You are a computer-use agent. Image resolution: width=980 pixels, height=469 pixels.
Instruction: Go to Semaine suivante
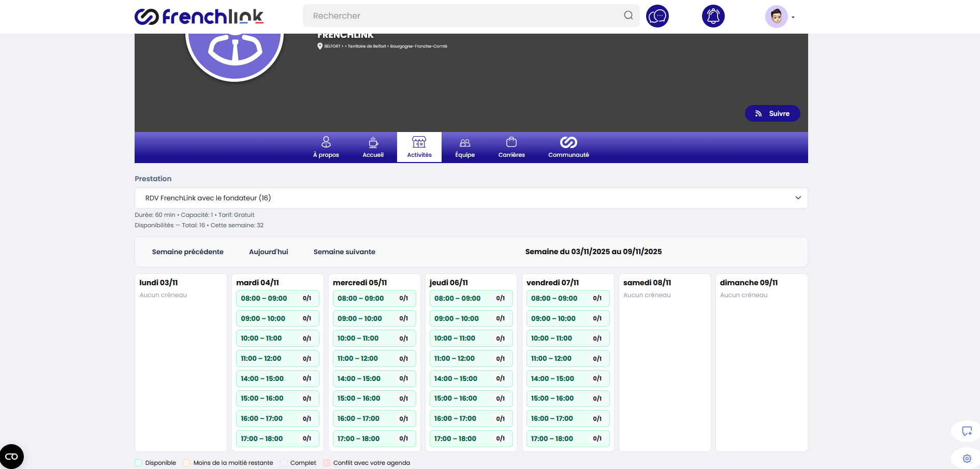tap(344, 252)
